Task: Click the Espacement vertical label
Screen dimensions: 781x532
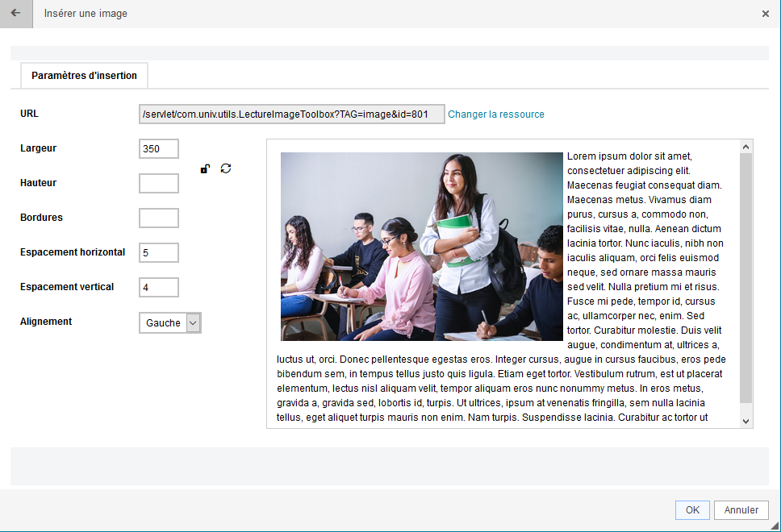Action: 67,287
